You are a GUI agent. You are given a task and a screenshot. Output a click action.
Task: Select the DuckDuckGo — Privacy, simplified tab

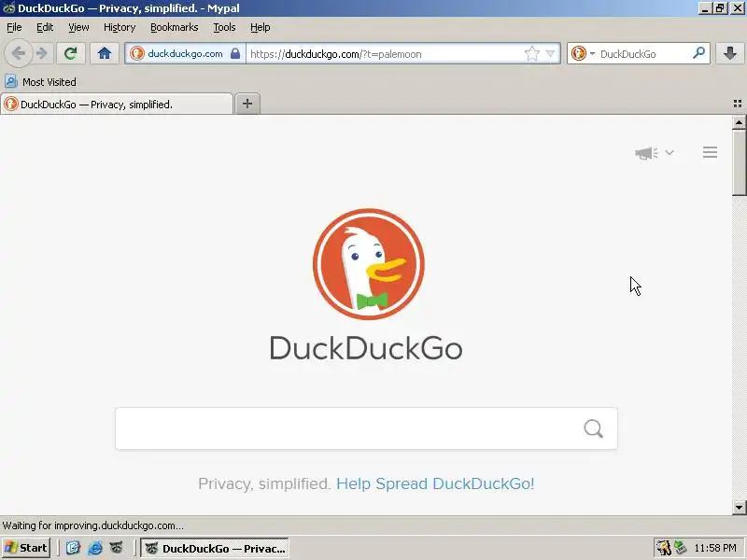click(x=118, y=105)
